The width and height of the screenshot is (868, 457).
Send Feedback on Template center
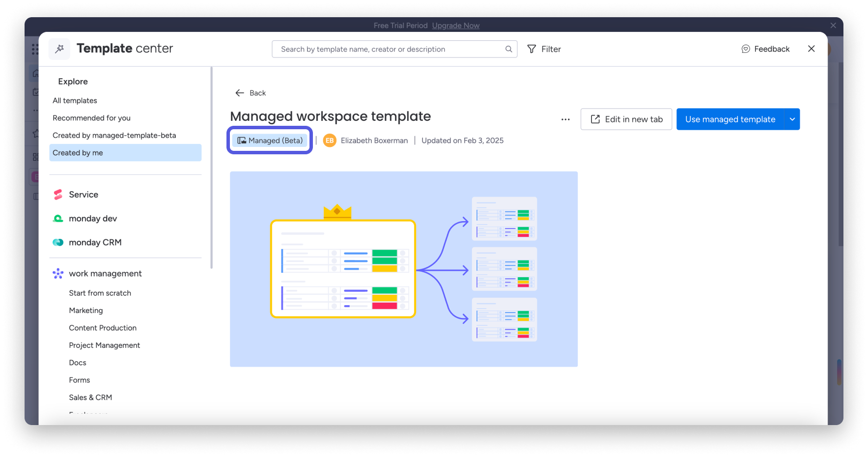click(x=765, y=49)
